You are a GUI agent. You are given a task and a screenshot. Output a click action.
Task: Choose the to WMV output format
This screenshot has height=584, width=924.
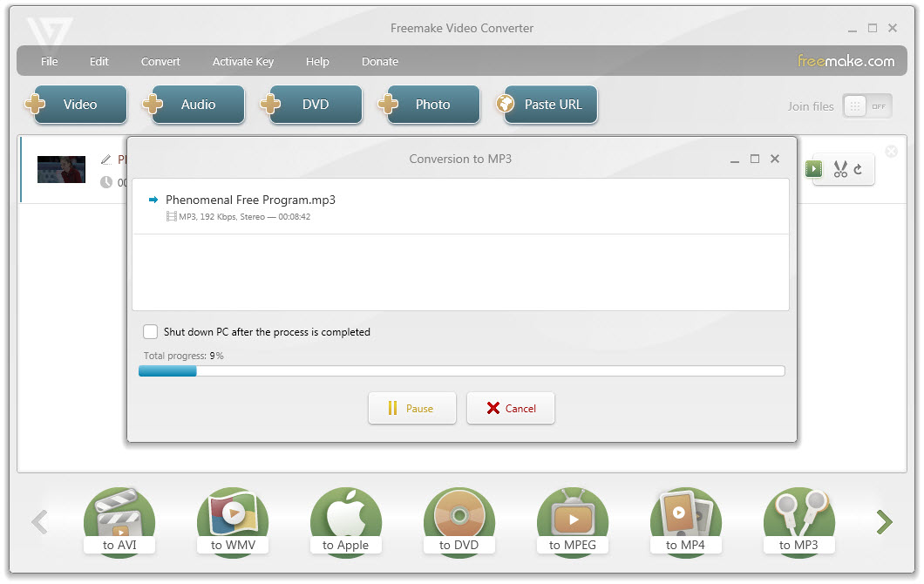point(233,521)
